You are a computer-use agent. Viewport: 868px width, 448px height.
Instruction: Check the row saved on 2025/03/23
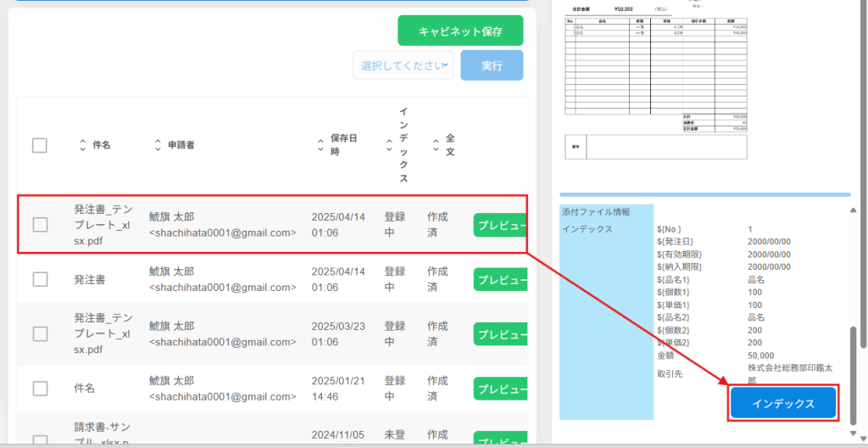(40, 333)
